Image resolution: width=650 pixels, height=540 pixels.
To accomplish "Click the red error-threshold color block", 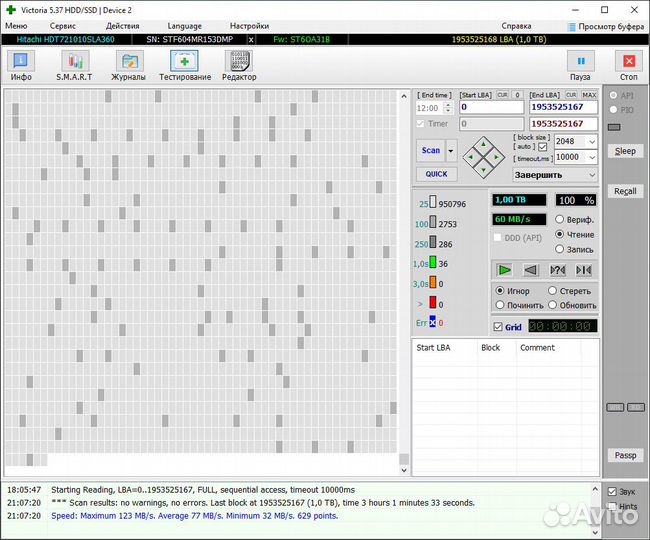I will pyautogui.click(x=433, y=302).
